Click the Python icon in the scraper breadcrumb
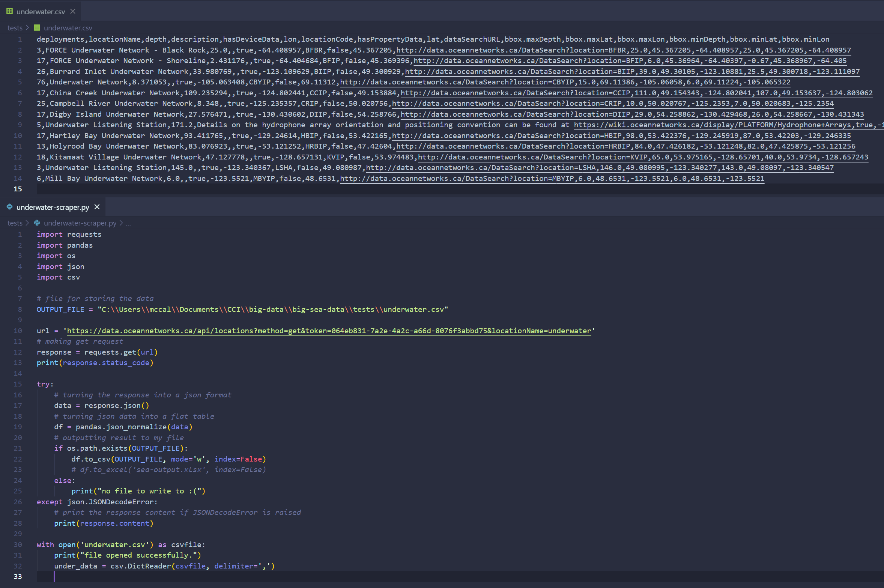 pos(37,223)
